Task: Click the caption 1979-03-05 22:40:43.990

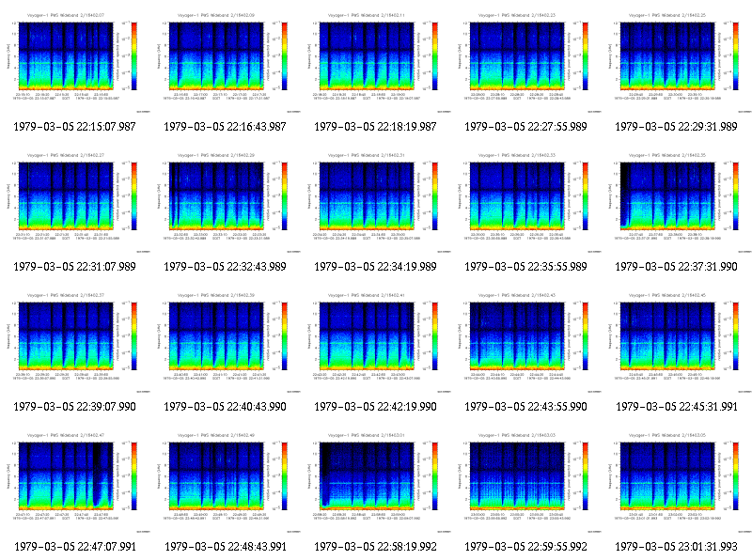Action: click(x=225, y=407)
